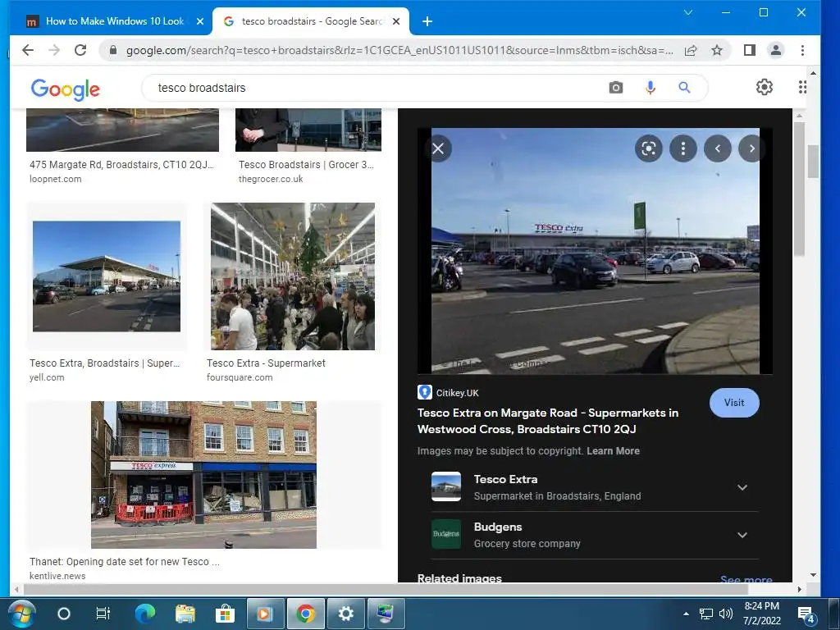840x630 pixels.
Task: Open clock showing 8:24 PM
Action: tap(762, 614)
